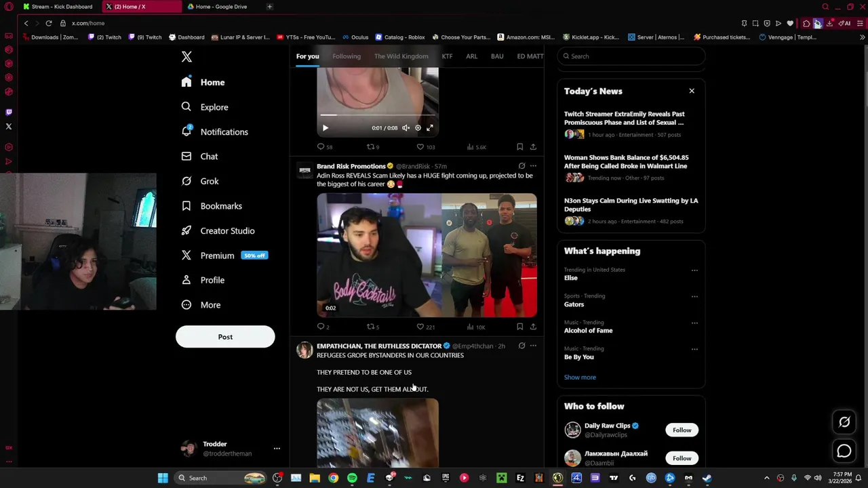
Task: Open Grok icon on Brand Risk post
Action: tap(521, 166)
